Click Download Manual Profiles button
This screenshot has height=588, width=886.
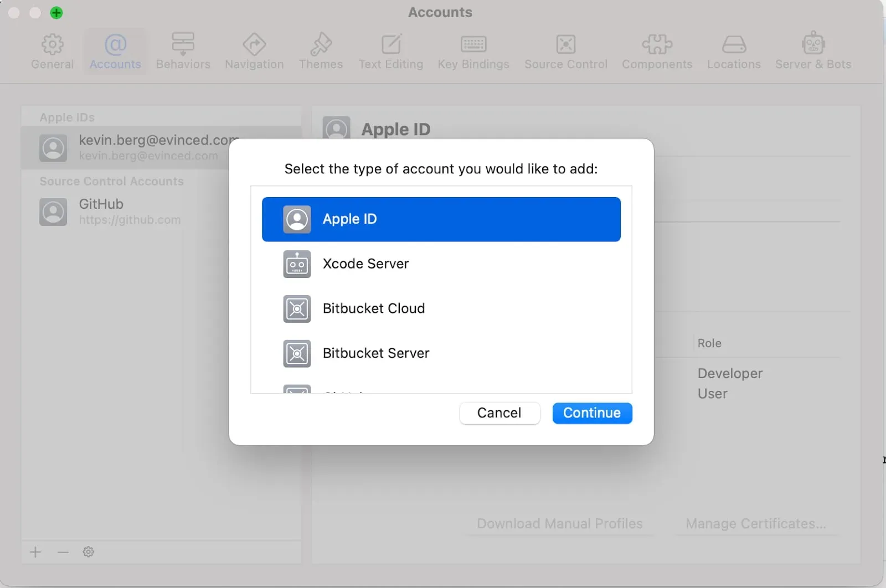coord(560,524)
